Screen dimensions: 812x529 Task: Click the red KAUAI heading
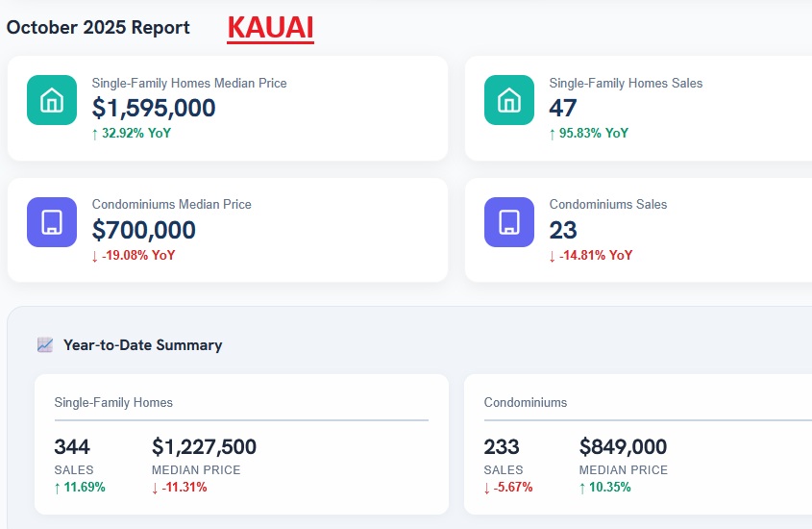point(270,28)
